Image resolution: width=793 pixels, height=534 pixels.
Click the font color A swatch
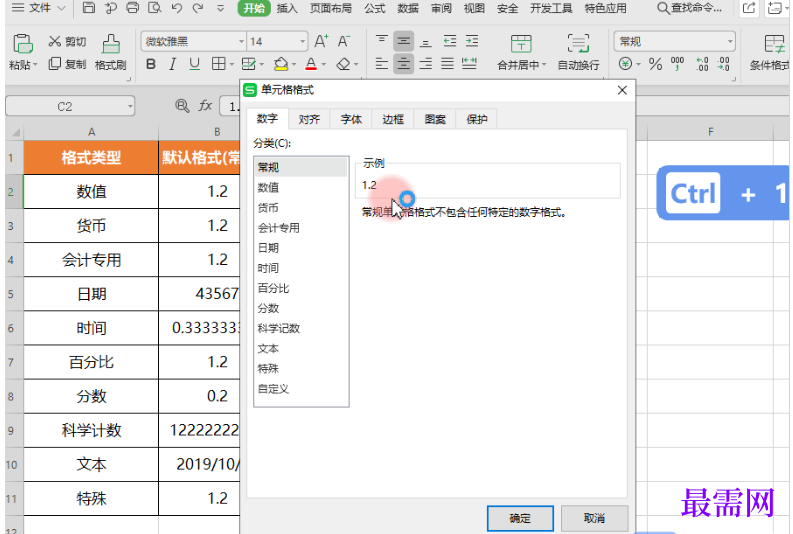point(311,64)
